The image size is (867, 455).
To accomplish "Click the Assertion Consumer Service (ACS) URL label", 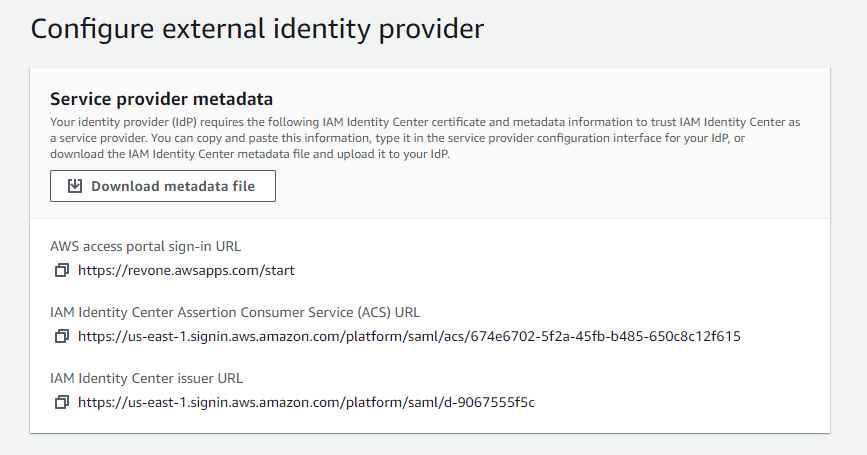I will click(235, 312).
